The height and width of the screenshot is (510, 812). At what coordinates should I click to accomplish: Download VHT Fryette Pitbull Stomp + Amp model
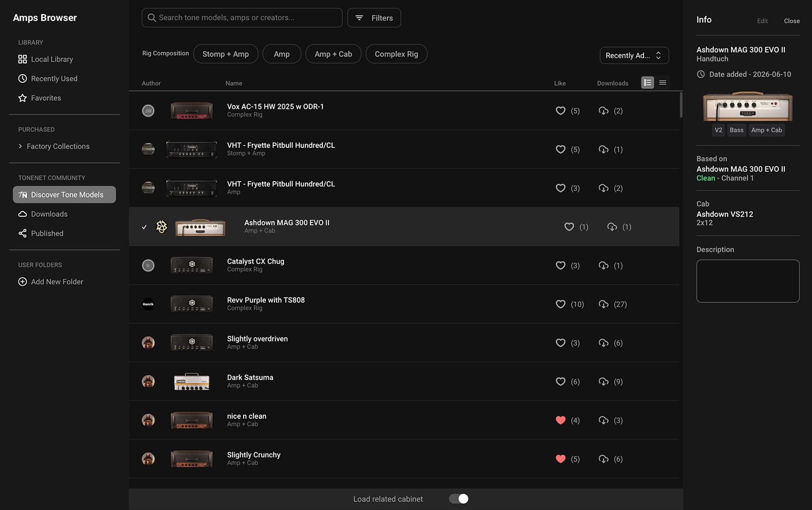[x=604, y=149]
